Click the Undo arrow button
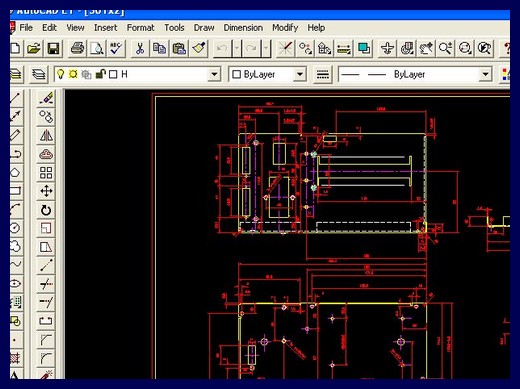This screenshot has width=520, height=389. click(x=222, y=49)
